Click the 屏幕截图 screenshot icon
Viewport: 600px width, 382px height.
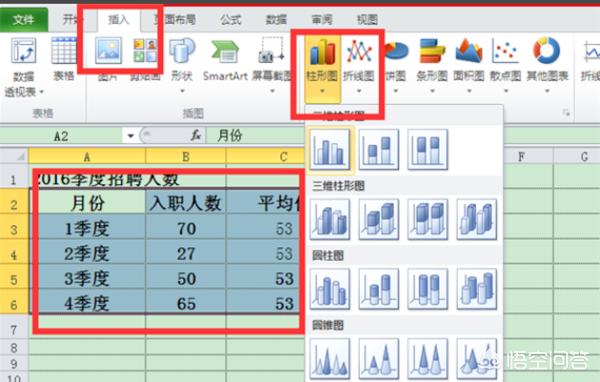pos(271,51)
